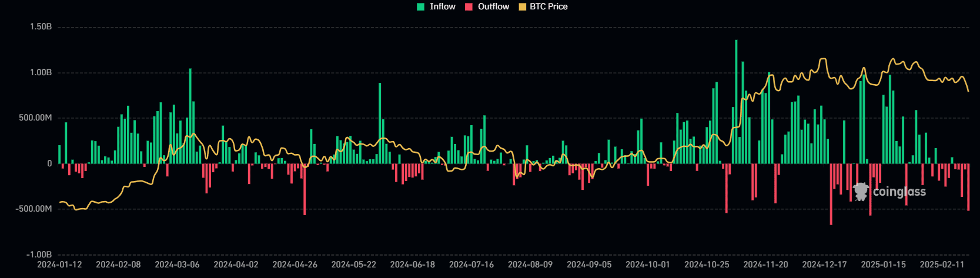This screenshot has height=278, width=980.
Task: Click the 2024-03-06 x-axis date label
Action: pos(177,264)
